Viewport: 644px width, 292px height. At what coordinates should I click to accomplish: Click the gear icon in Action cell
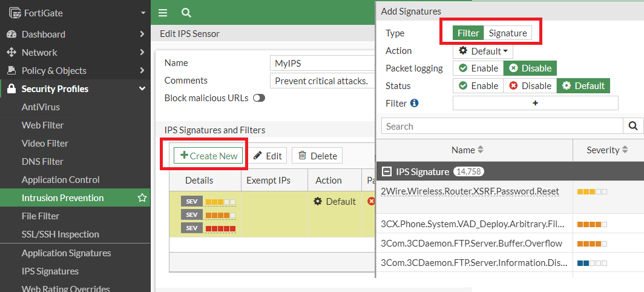coord(318,202)
